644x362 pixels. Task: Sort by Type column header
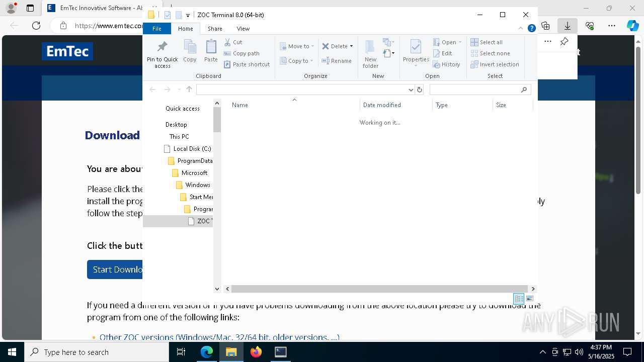pyautogui.click(x=462, y=105)
